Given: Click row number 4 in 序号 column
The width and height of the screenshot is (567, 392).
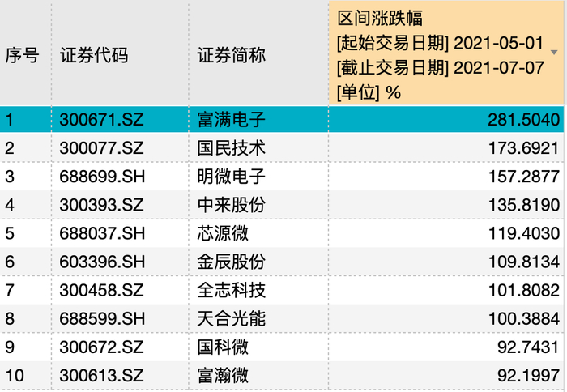Looking at the screenshot, I should click(10, 205).
